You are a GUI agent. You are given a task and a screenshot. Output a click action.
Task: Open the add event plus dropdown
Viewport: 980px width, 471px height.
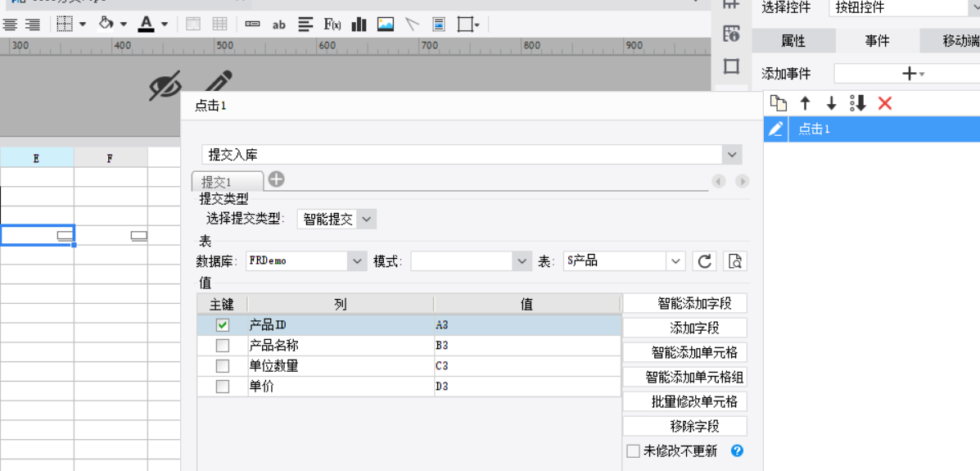[913, 74]
